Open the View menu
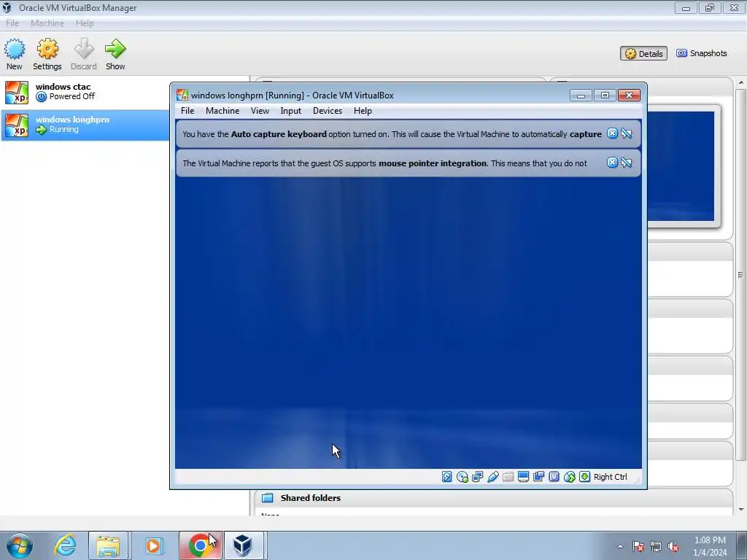 [260, 111]
